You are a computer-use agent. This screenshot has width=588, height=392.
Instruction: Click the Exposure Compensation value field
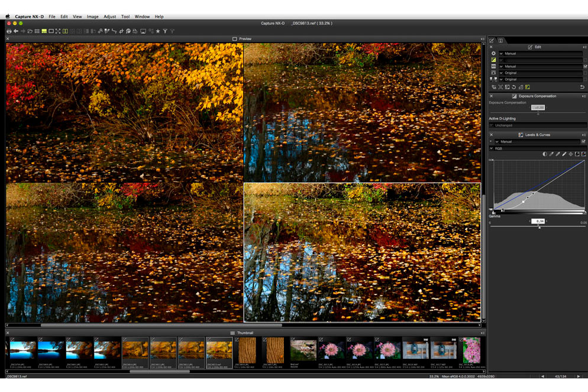tap(538, 107)
